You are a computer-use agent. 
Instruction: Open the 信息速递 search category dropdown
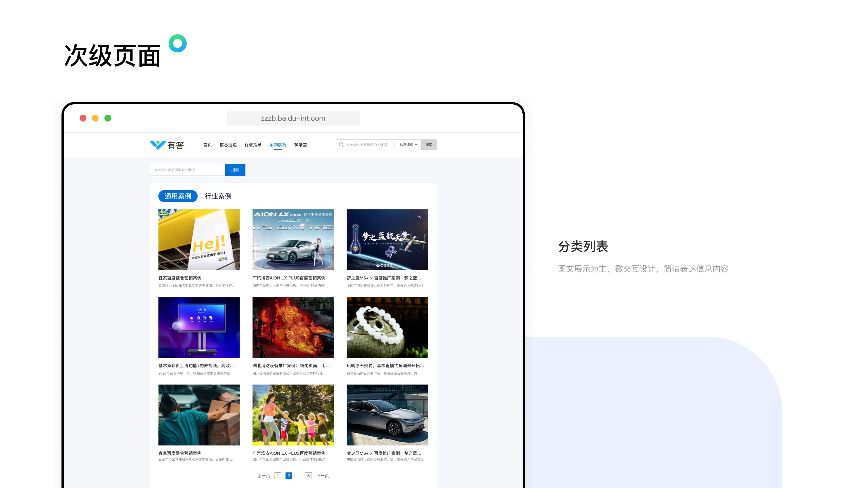tap(408, 145)
